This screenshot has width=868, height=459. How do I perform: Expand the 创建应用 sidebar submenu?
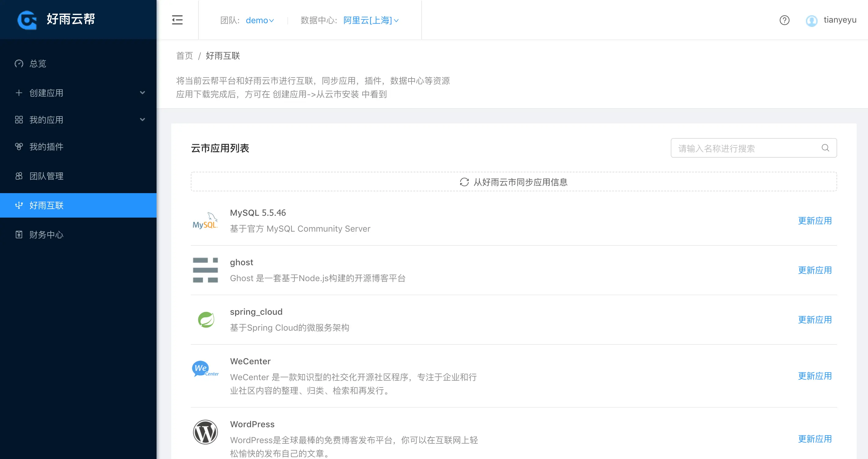78,93
